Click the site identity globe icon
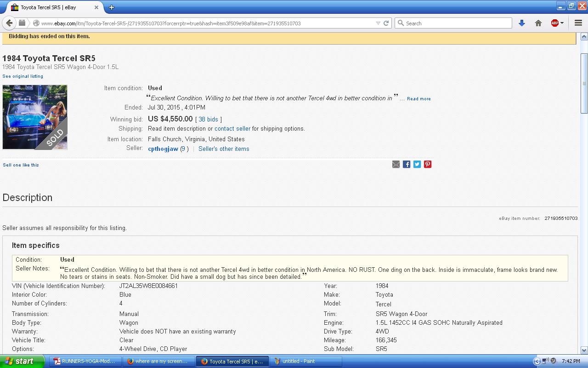 [x=36, y=23]
